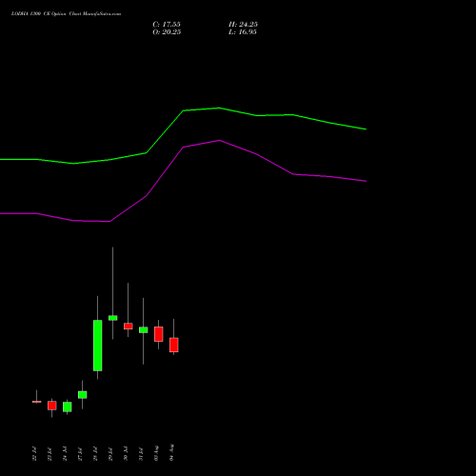Viewport: 476px width, 476px height.
Task: Click the green candle for 24 Jul
Action: [68, 407]
